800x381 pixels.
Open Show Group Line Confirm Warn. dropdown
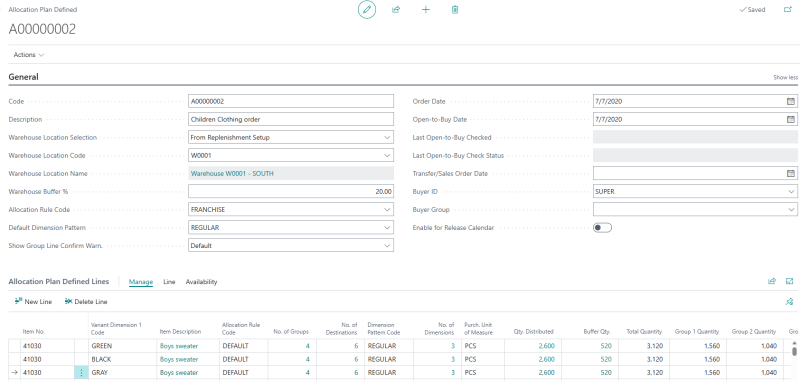386,246
